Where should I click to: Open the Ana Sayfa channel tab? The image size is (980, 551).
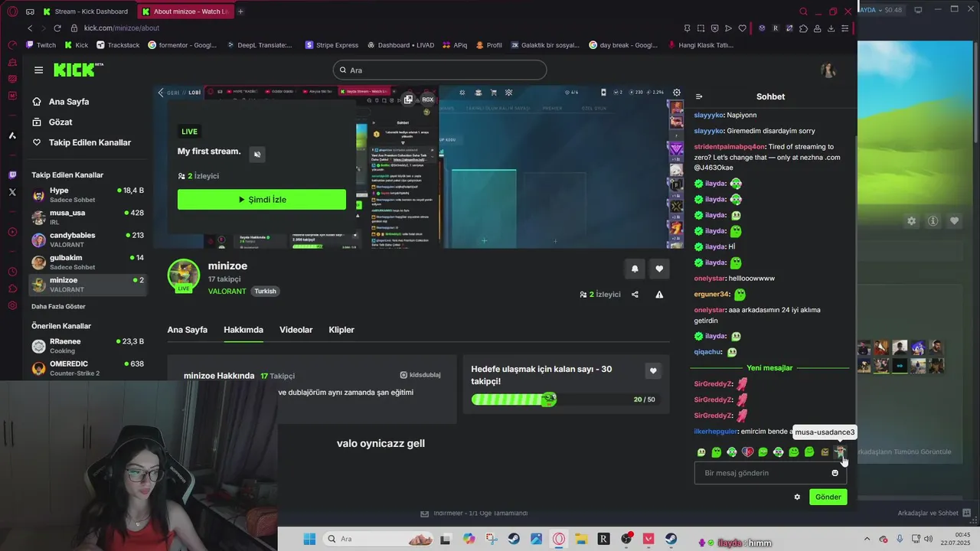pos(188,330)
